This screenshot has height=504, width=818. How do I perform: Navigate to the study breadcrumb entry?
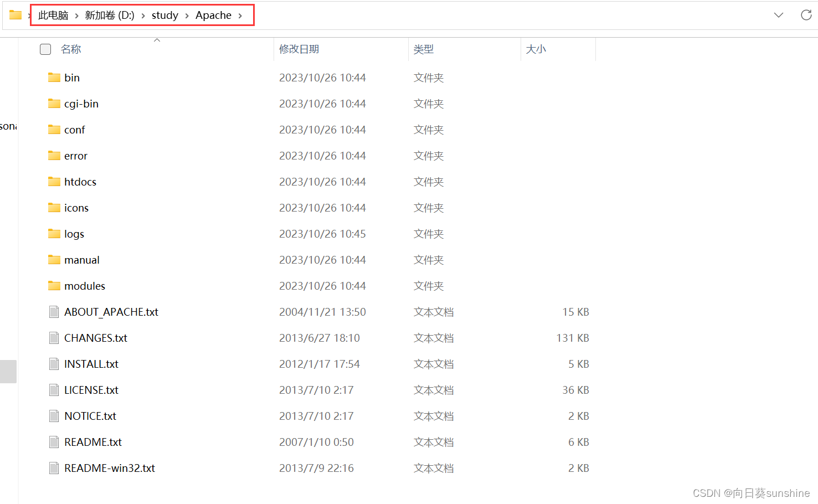tap(164, 15)
